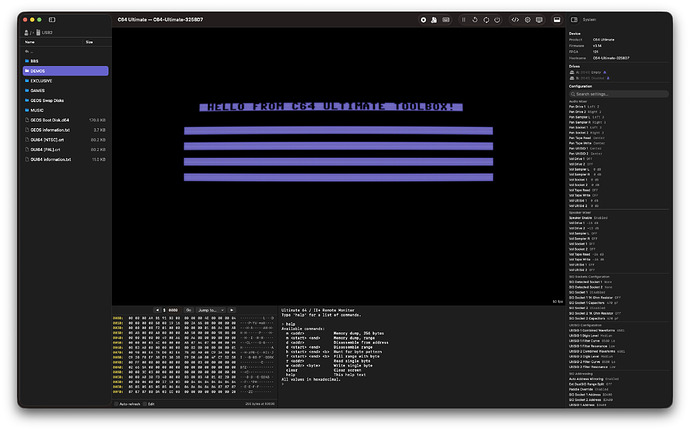Sort files by Size column header
This screenshot has height=430, width=690.
tap(89, 42)
